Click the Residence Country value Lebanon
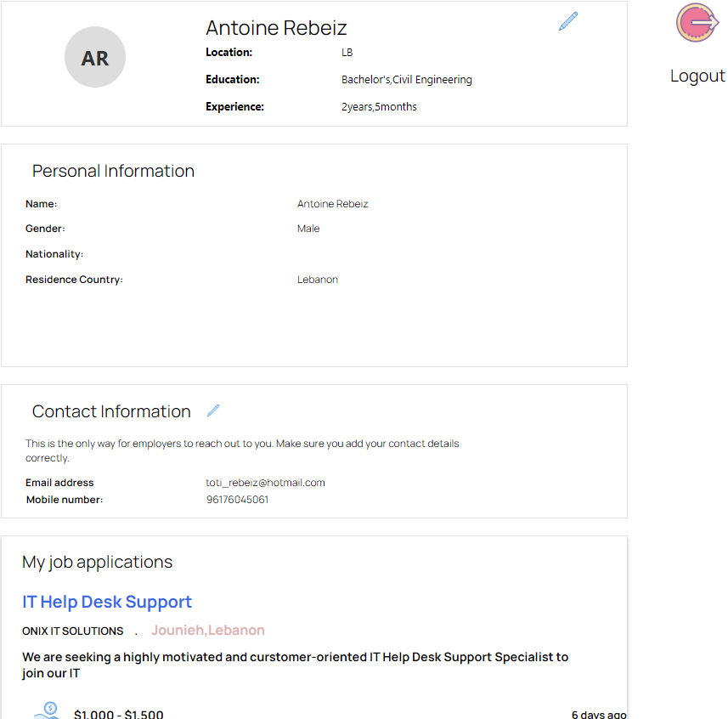This screenshot has width=728, height=719. point(318,280)
